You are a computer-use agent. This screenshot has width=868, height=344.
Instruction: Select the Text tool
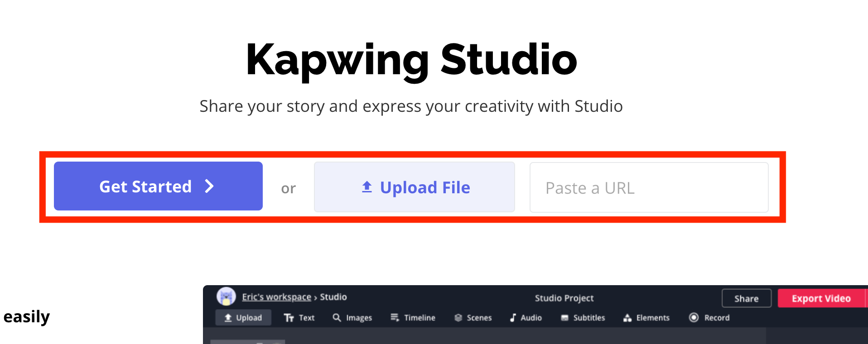(299, 318)
